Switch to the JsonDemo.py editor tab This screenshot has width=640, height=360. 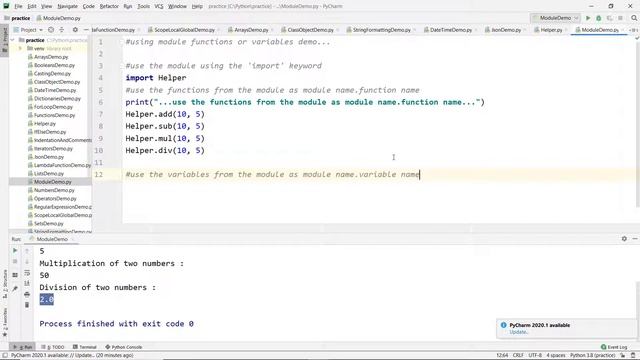pyautogui.click(x=506, y=30)
